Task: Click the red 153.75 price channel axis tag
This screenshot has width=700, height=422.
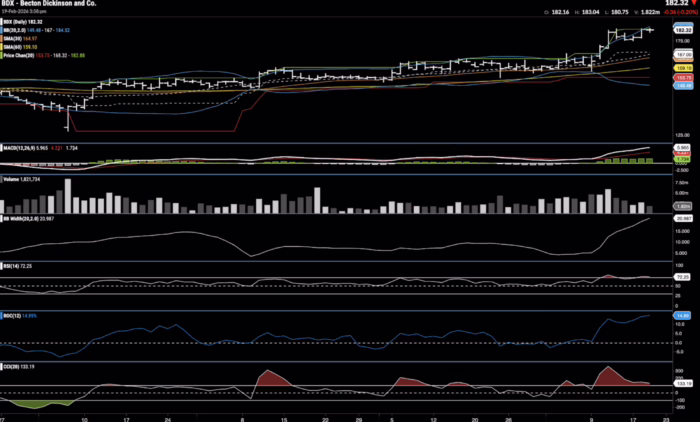Action: [x=683, y=78]
